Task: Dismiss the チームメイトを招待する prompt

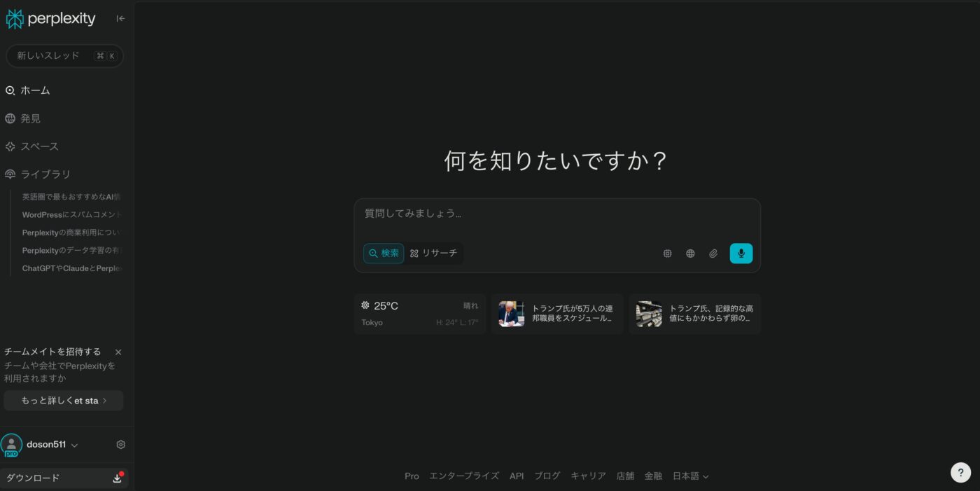Action: click(x=118, y=352)
